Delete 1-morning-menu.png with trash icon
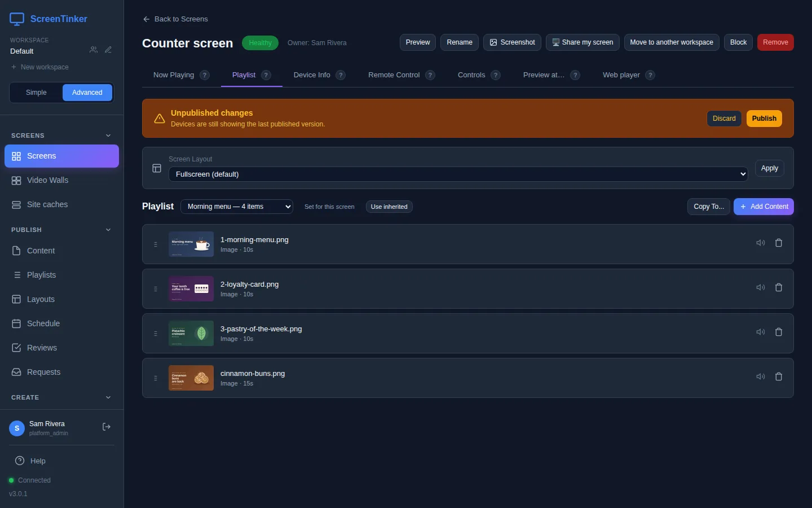812x508 pixels. point(779,243)
